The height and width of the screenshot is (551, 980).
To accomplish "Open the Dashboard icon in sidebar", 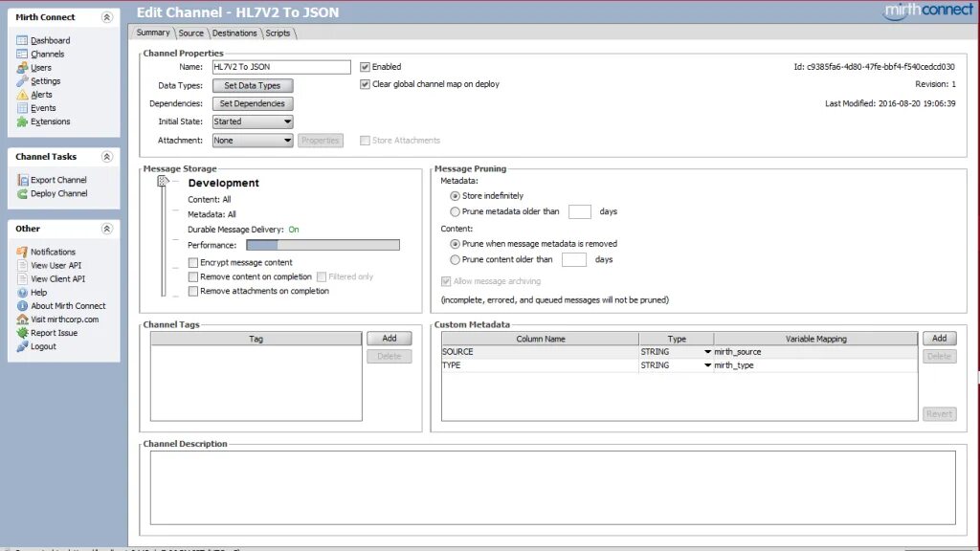I will tap(22, 40).
